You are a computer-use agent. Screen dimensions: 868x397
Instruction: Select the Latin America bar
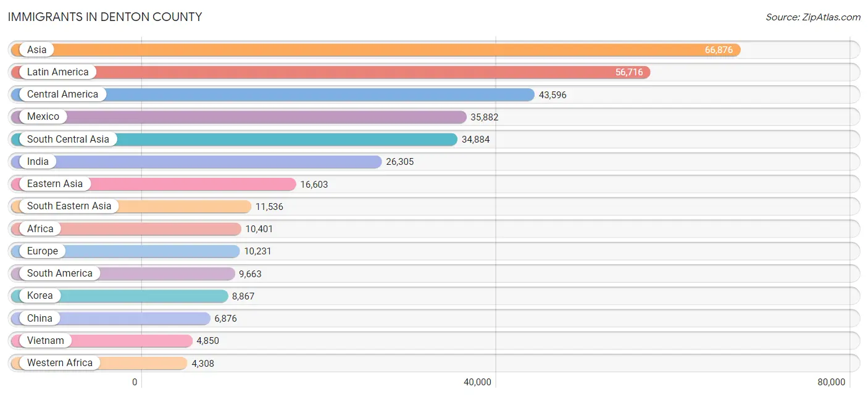[330, 72]
